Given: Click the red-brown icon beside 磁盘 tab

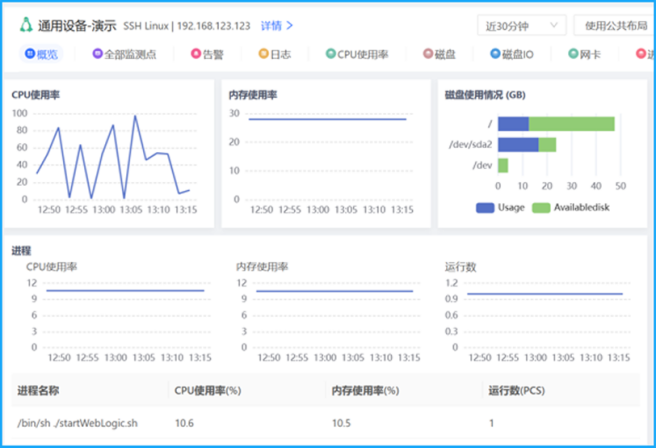Looking at the screenshot, I should (x=428, y=54).
